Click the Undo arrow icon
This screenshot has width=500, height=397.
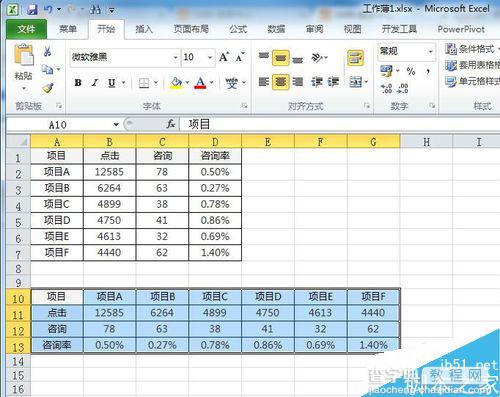48,9
